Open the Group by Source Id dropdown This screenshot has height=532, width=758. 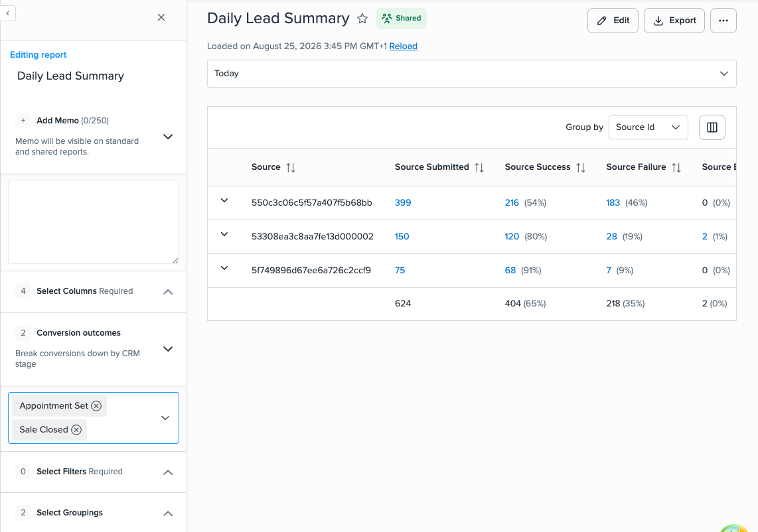point(648,127)
